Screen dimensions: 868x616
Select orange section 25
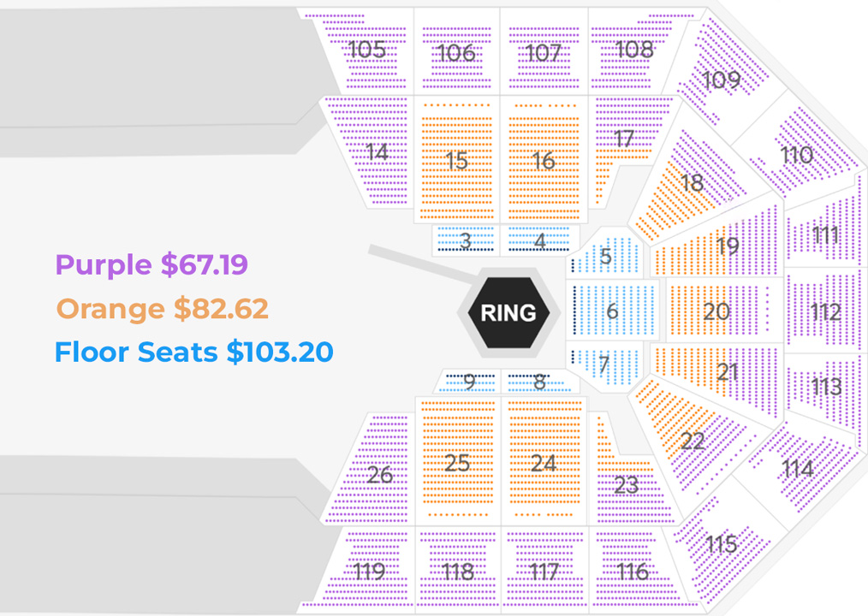457,463
